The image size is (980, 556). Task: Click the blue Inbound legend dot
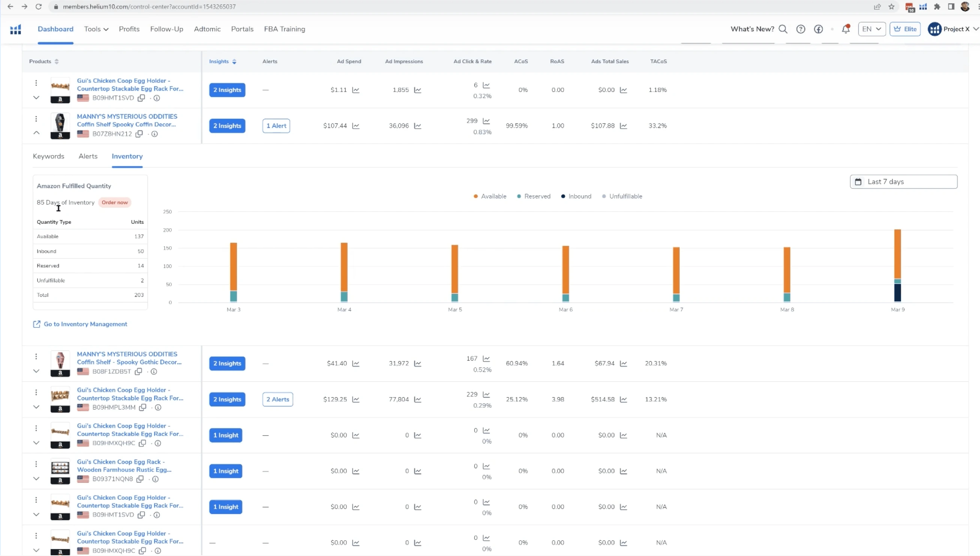point(564,196)
